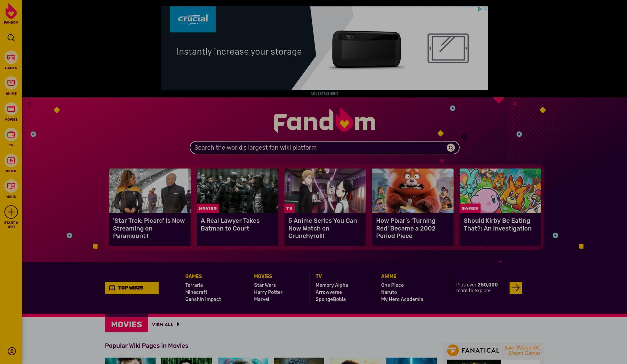
Task: Open 'A Real Lawyer Takes Batman to Court'
Action: 230,224
